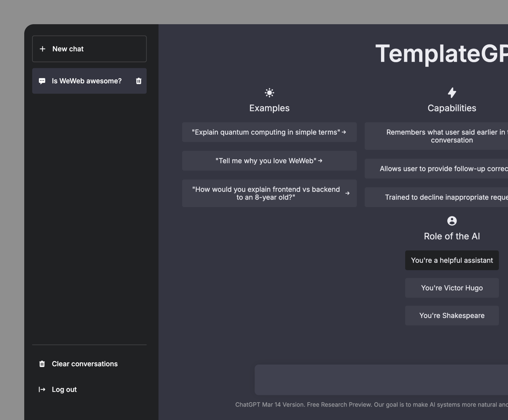Screen dimensions: 508x420
Task: Select the "You're Victor Hugo" role
Action: point(452,288)
